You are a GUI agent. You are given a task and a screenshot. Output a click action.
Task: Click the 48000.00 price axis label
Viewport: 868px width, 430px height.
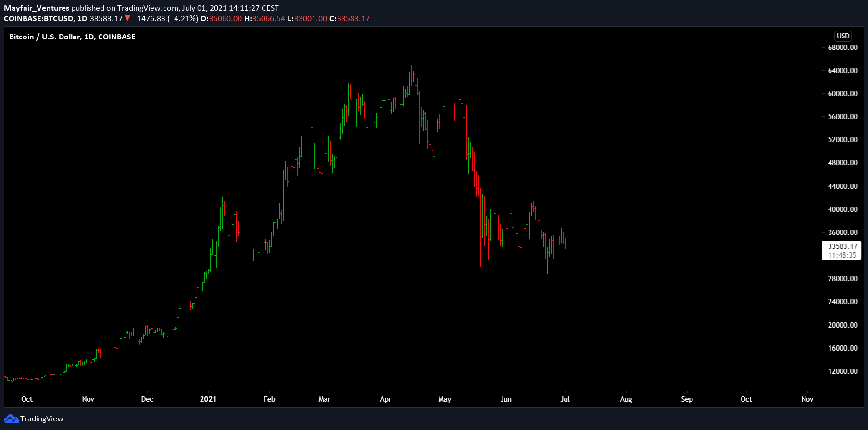pyautogui.click(x=843, y=163)
